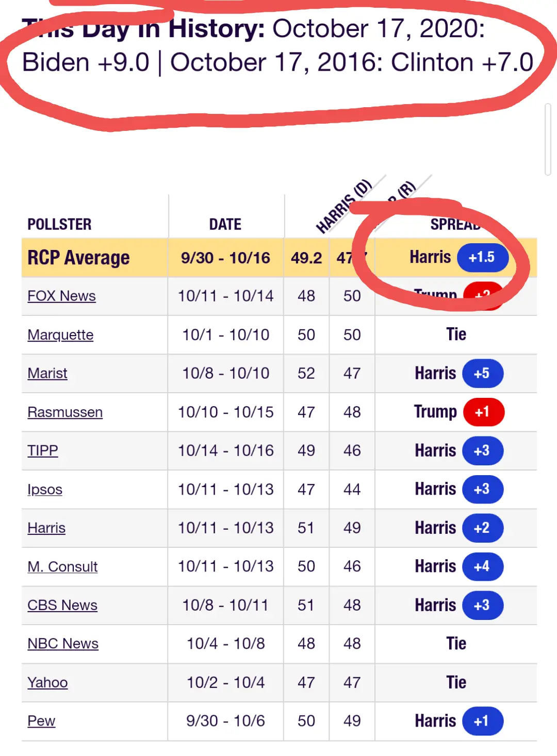Click the page scrollbar on the right edge
Screen dimensions: 557x756
[x=548, y=139]
